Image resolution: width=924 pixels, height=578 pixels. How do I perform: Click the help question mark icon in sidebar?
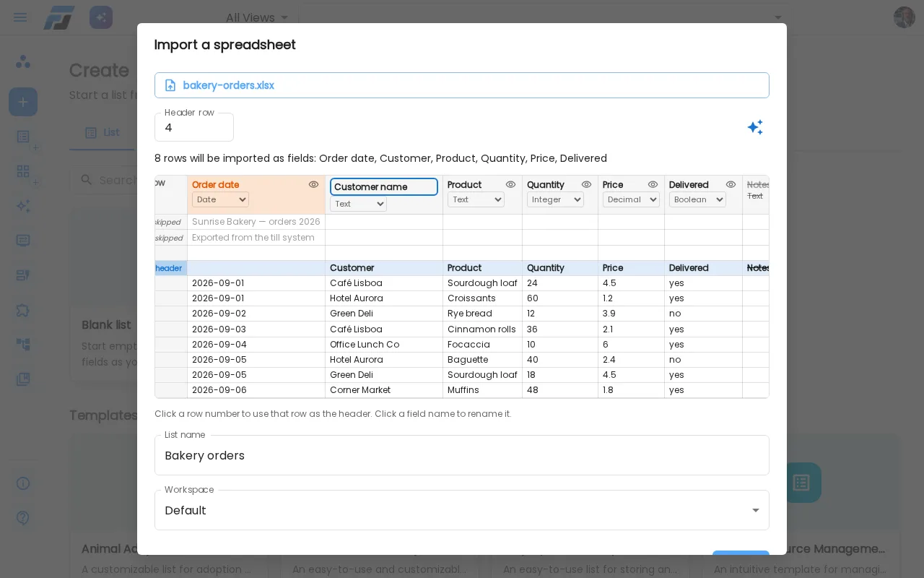pos(23,518)
